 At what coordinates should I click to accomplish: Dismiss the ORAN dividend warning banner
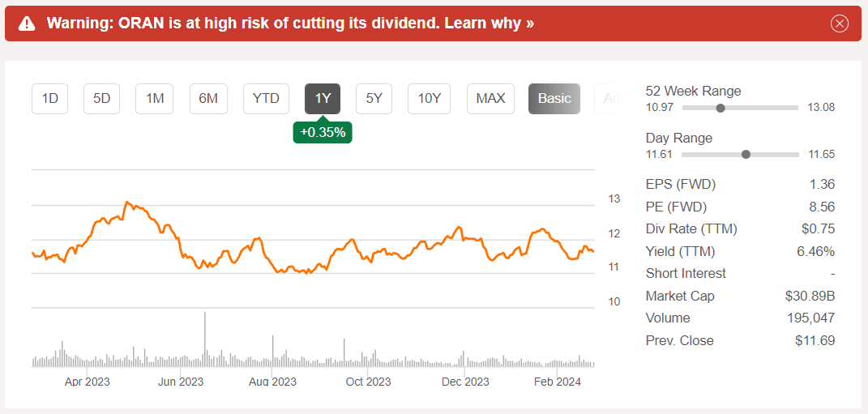point(840,23)
